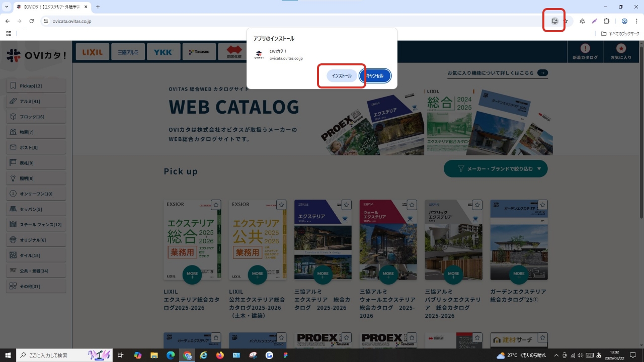Image resolution: width=644 pixels, height=362 pixels.
Task: Open Task View on the taskbar
Action: click(121, 355)
